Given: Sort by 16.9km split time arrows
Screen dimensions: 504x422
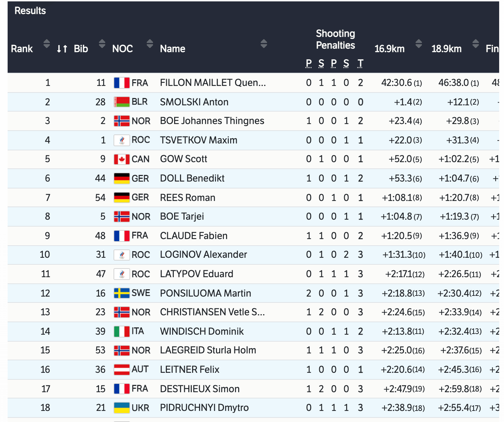Looking at the screenshot, I should point(418,44).
